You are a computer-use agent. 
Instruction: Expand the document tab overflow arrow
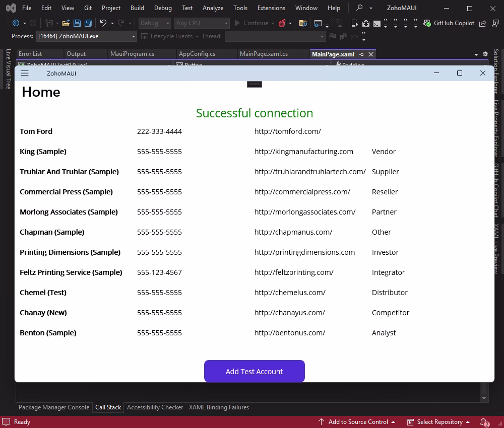click(x=476, y=54)
